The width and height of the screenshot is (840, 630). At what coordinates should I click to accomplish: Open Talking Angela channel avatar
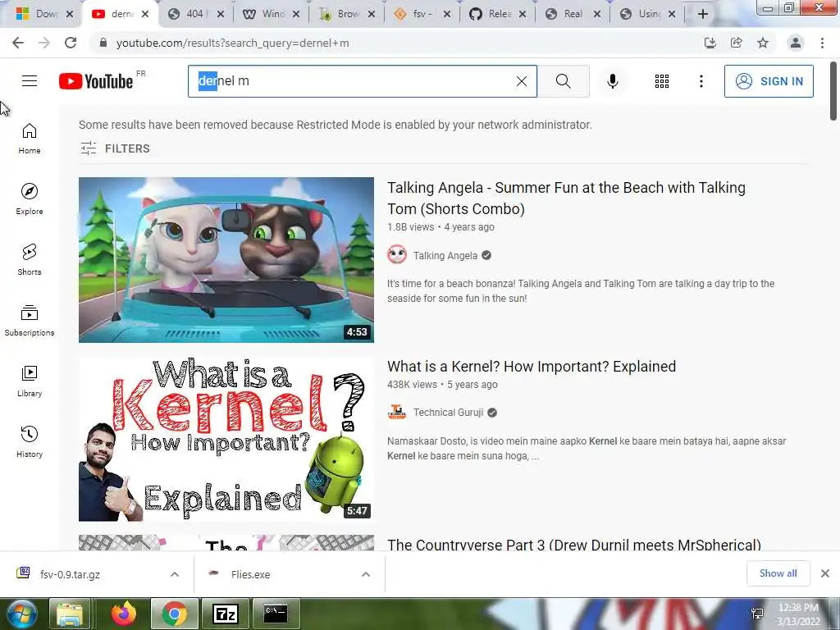397,255
